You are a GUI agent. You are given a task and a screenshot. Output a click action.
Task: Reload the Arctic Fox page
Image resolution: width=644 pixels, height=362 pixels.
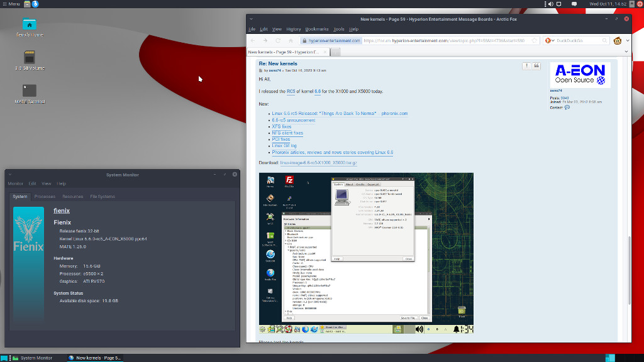click(278, 41)
